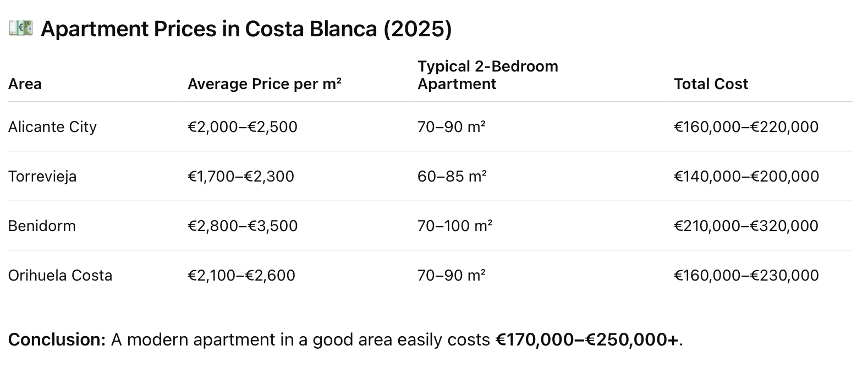Click the Total Cost column header

click(x=711, y=84)
